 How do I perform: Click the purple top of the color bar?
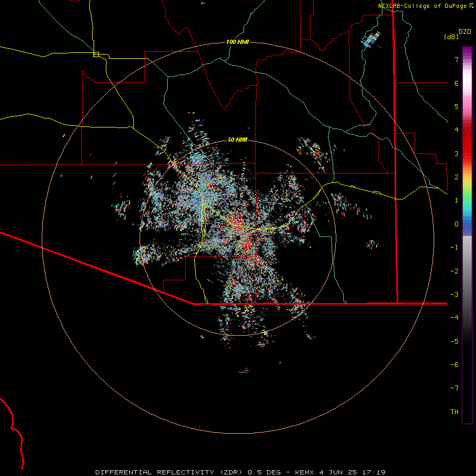pyautogui.click(x=467, y=52)
